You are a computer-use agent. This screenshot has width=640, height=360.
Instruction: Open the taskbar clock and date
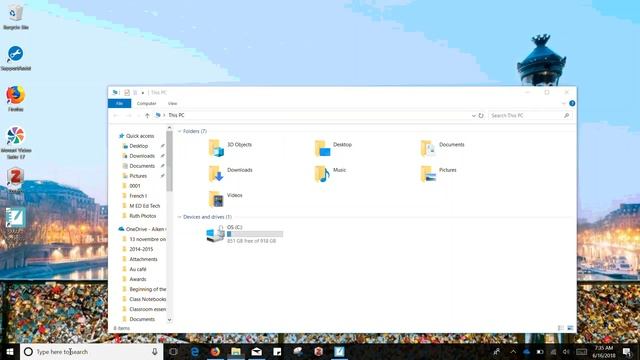coord(604,351)
